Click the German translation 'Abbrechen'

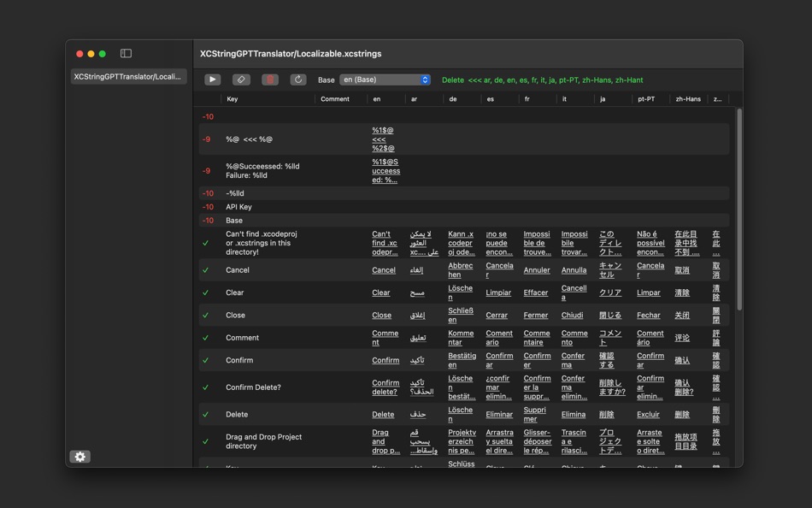[460, 270]
